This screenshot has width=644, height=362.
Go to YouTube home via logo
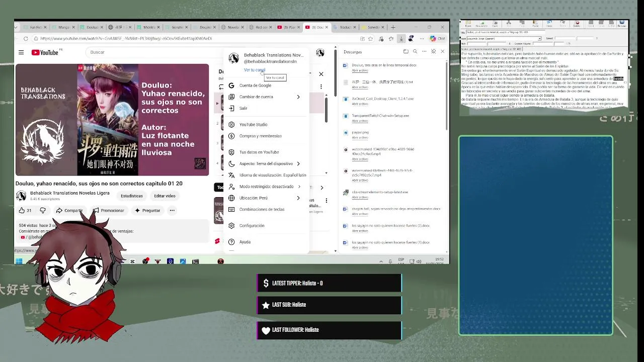[45, 52]
